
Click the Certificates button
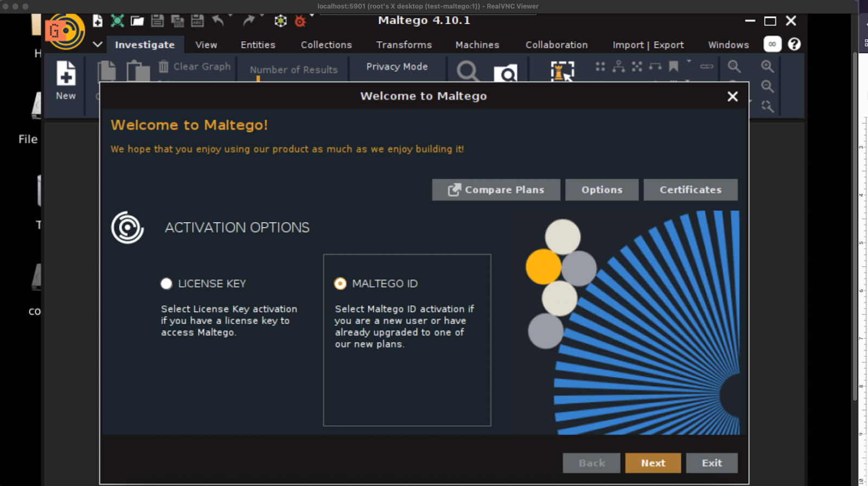pyautogui.click(x=691, y=190)
